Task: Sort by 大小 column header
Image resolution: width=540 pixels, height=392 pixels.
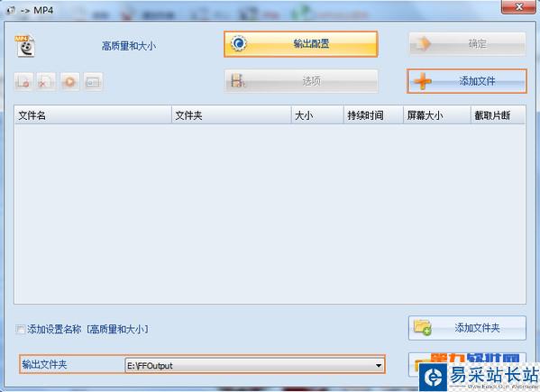Action: (x=317, y=115)
